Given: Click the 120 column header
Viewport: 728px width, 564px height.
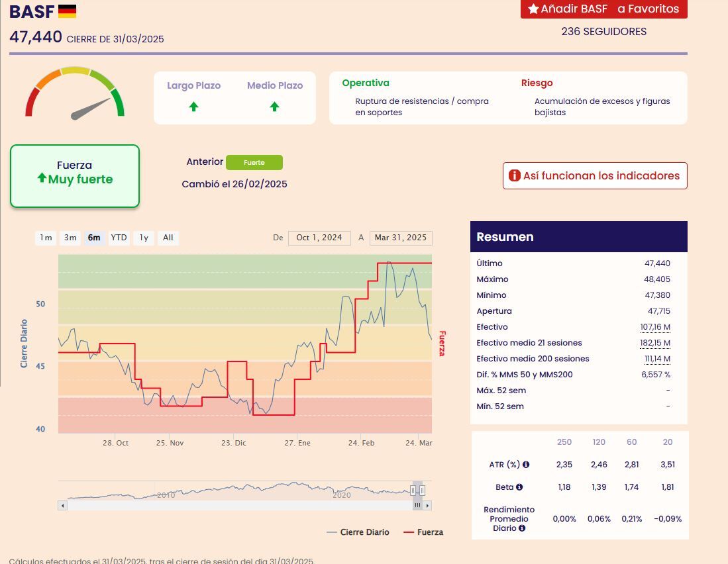Looking at the screenshot, I should pyautogui.click(x=599, y=442).
